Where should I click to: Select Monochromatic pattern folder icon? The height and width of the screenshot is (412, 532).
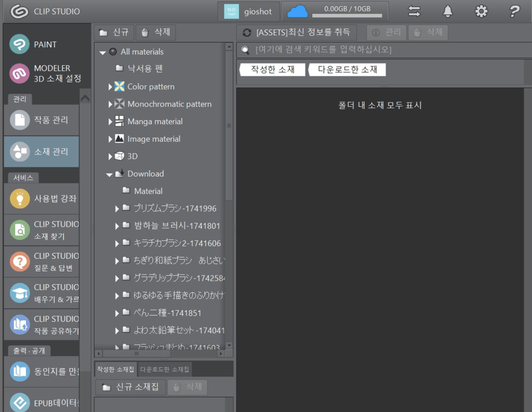[x=119, y=104]
